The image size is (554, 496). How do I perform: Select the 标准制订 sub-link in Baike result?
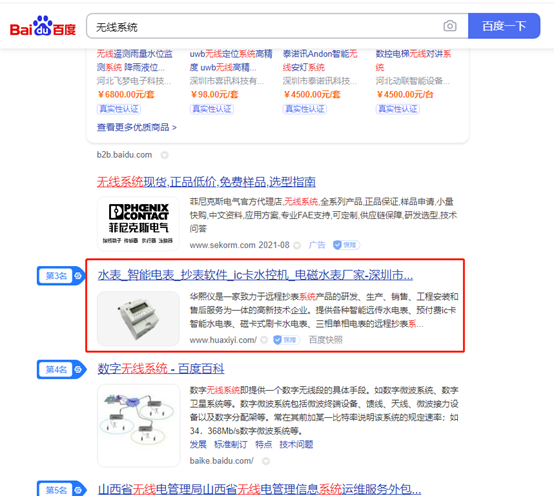pyautogui.click(x=231, y=444)
